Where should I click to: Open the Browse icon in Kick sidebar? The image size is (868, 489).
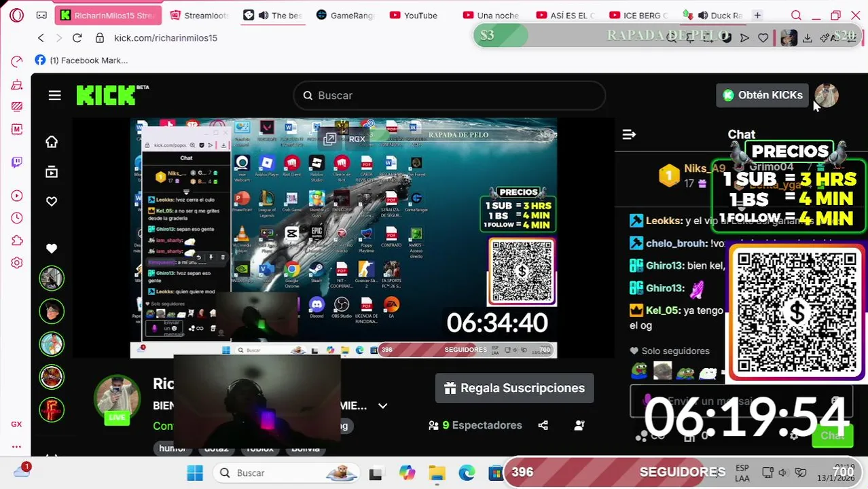(x=52, y=172)
